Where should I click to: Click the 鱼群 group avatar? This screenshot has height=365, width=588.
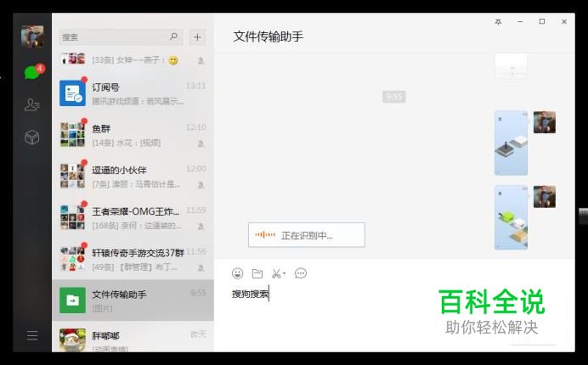[73, 134]
